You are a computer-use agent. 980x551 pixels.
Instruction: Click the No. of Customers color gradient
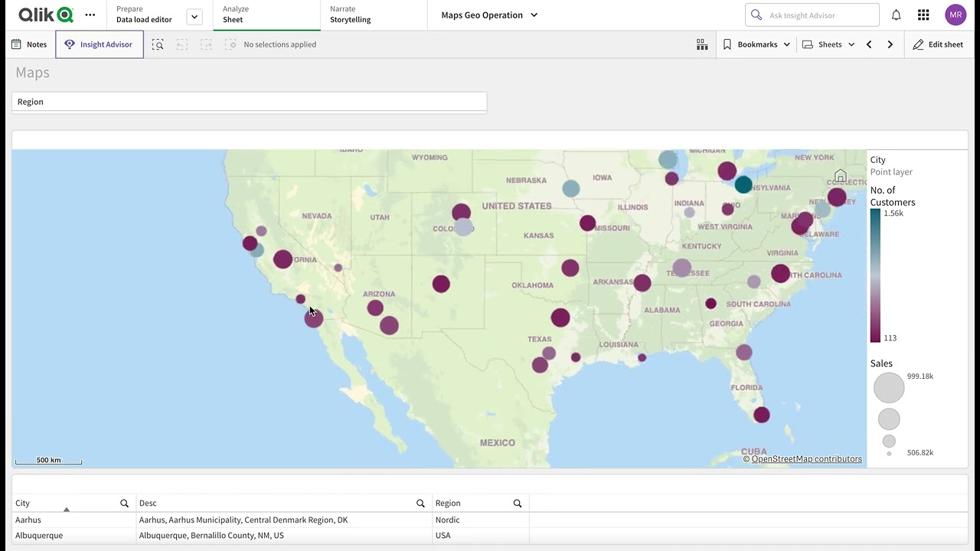tap(875, 275)
